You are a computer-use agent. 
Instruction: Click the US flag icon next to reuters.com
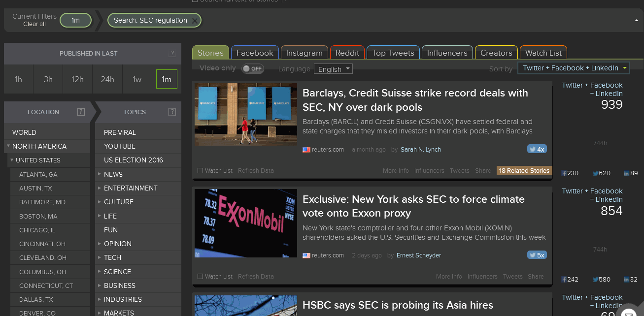(306, 149)
